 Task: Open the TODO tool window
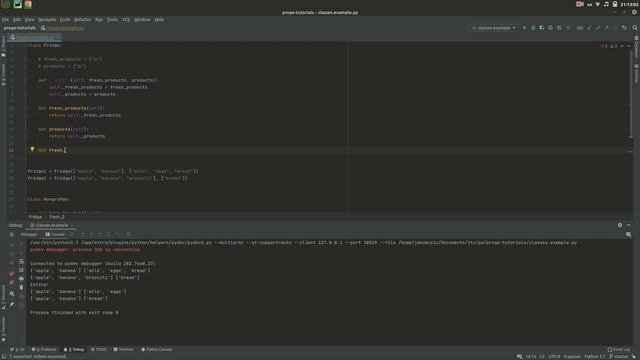[x=99, y=349]
